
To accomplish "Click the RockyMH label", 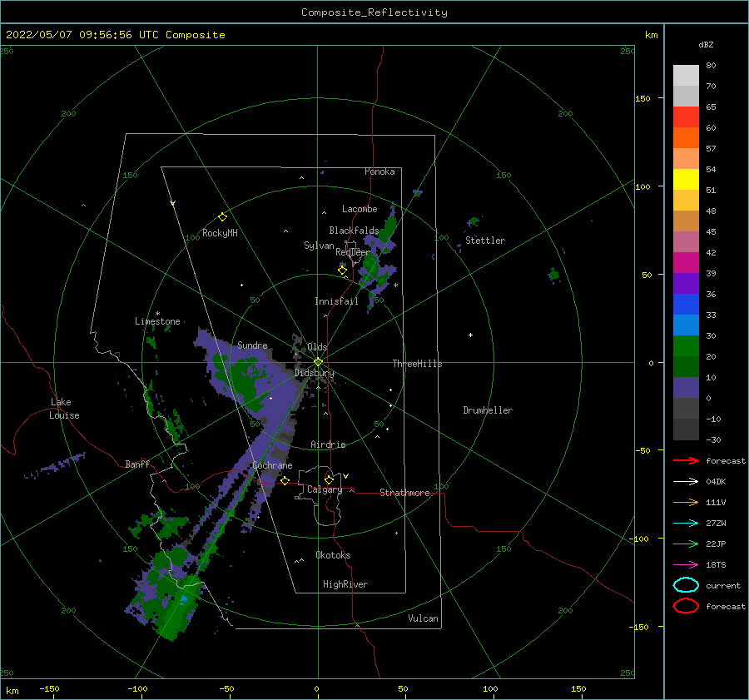I will tap(220, 233).
